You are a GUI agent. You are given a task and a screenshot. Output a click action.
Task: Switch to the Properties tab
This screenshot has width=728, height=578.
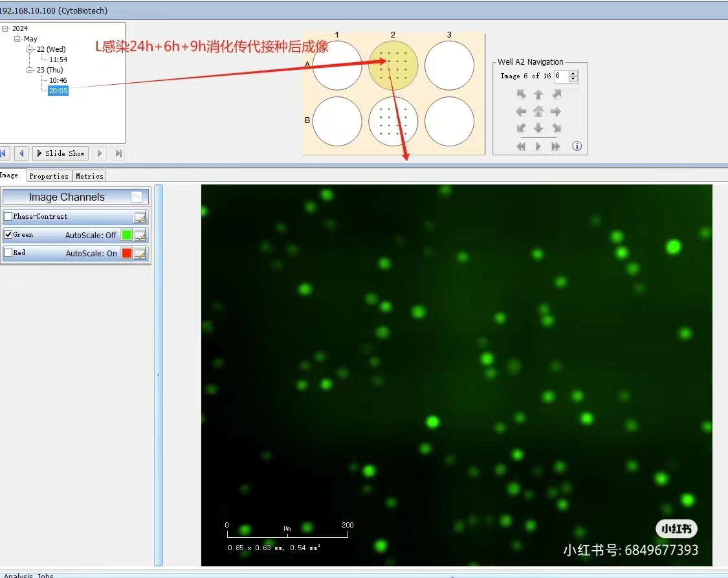49,176
